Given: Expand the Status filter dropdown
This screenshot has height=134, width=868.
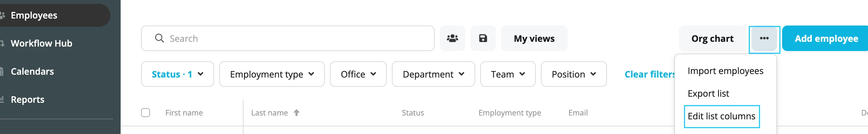Looking at the screenshot, I should [x=177, y=74].
